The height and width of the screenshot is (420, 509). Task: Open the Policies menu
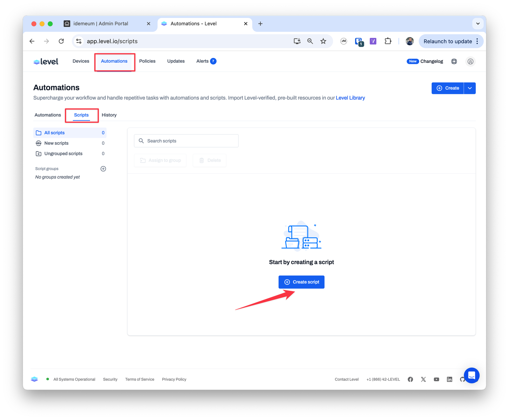click(x=147, y=61)
